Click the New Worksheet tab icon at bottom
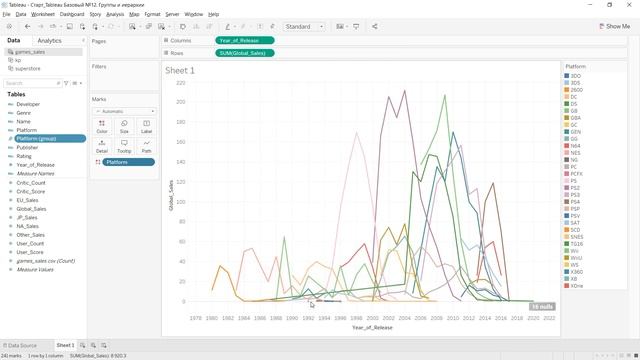 (82, 345)
